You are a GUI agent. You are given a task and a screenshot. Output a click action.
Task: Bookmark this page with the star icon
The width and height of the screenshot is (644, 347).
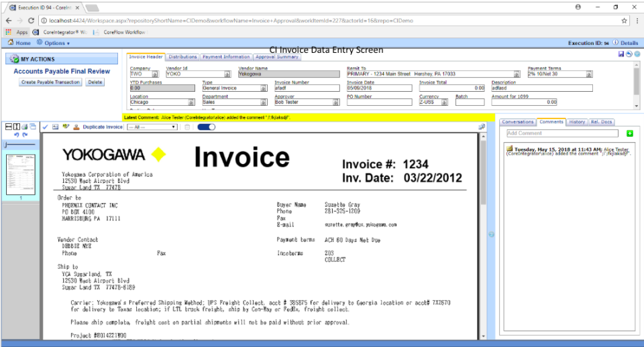[x=625, y=21]
